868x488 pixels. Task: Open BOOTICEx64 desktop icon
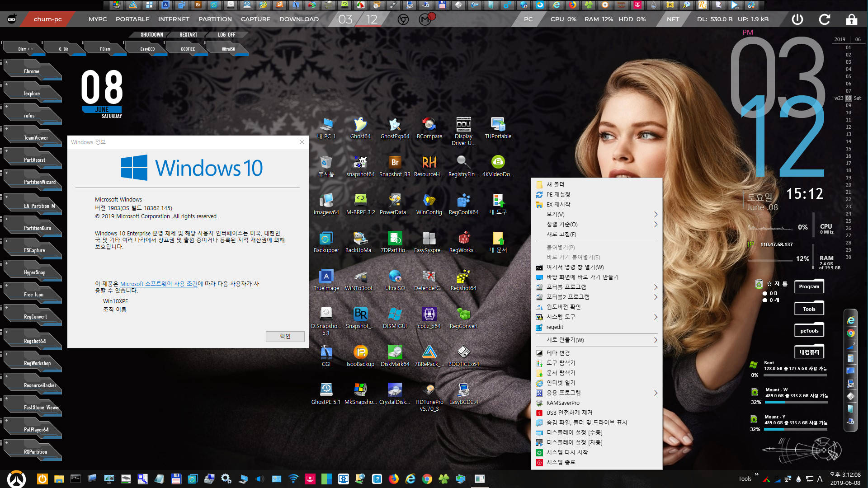(x=463, y=356)
